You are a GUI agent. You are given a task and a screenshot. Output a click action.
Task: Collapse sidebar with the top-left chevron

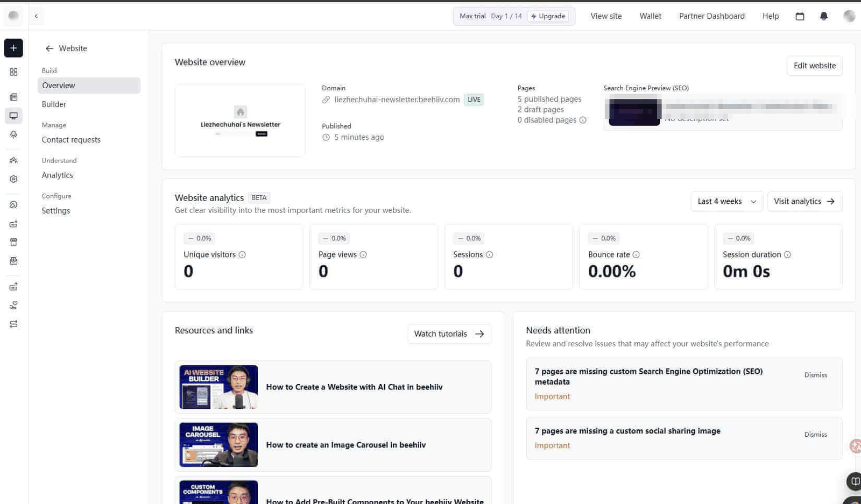[36, 16]
